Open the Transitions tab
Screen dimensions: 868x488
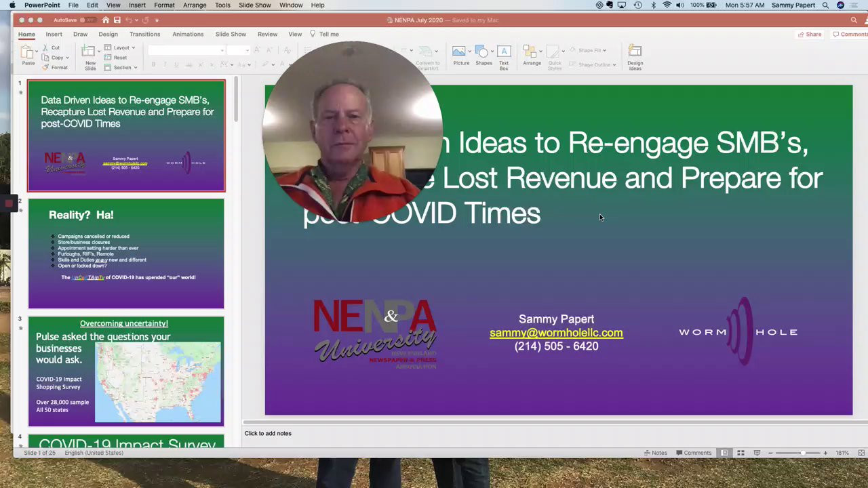144,34
